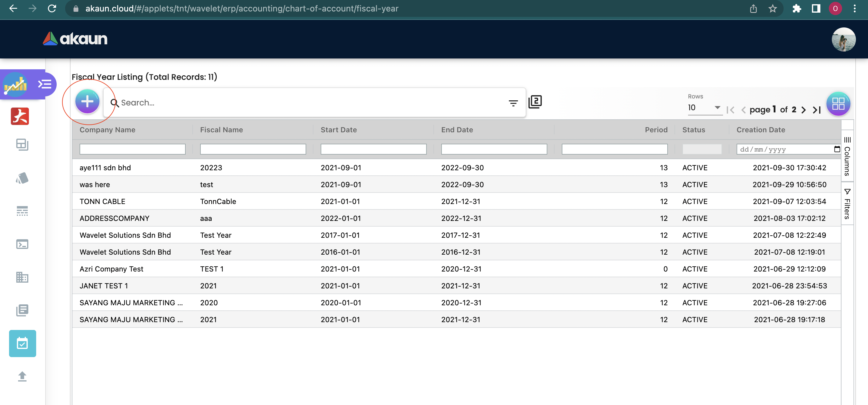Click the building grid sidebar icon
Viewport: 868px width, 405px height.
[x=22, y=277]
